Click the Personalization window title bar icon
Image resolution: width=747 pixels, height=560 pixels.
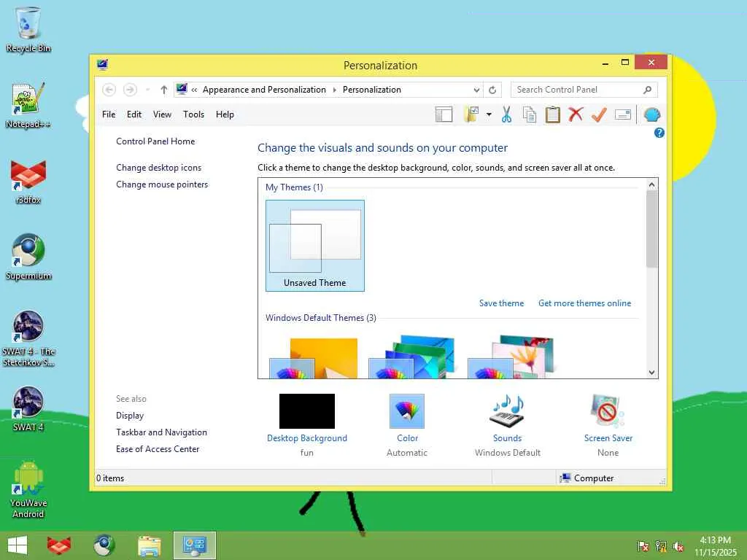102,65
